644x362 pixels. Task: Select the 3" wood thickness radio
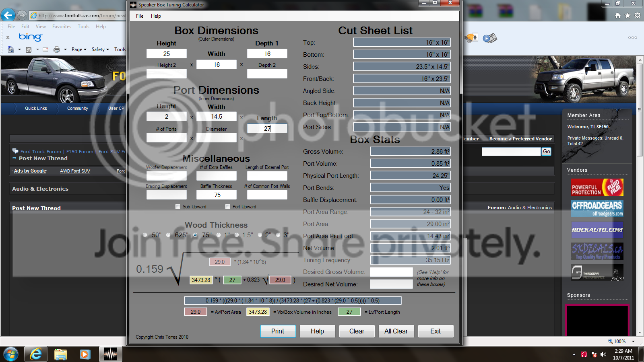coord(278,235)
